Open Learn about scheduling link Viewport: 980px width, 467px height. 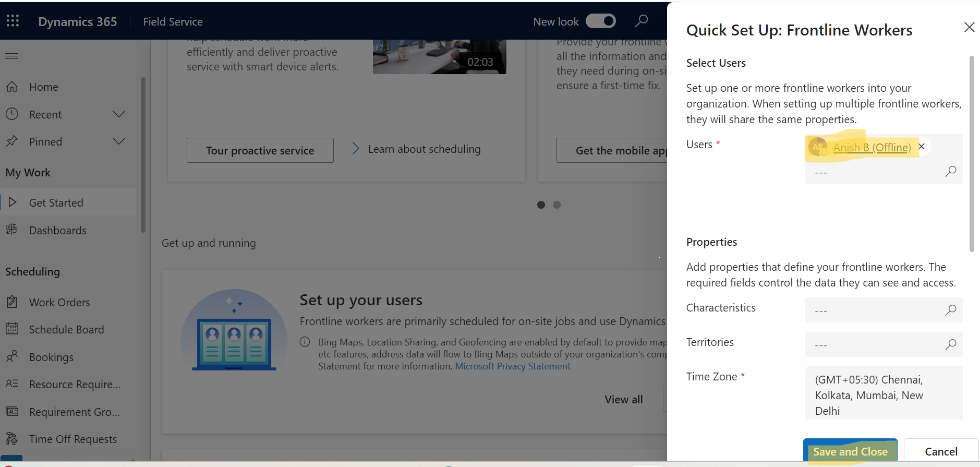(424, 149)
